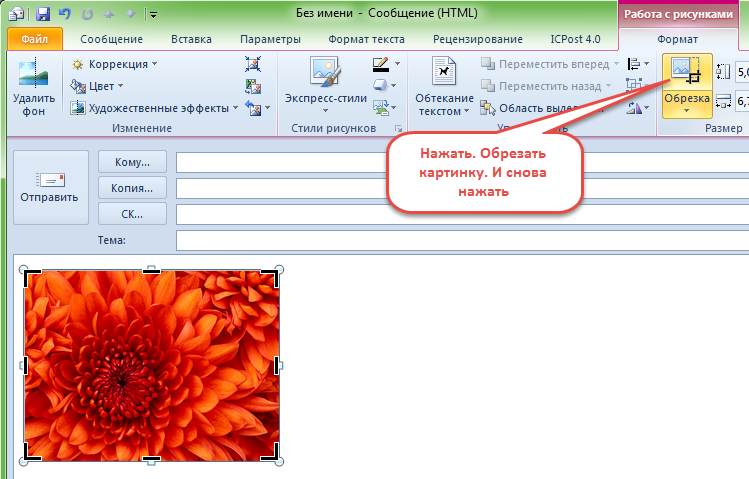749x479 pixels.
Task: Click the Отправить send button
Action: click(51, 187)
